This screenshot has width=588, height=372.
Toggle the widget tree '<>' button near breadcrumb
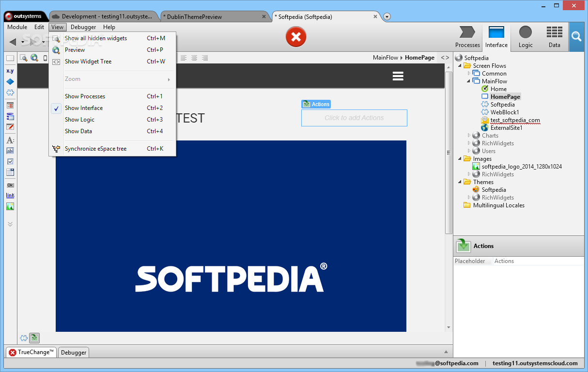pos(445,58)
